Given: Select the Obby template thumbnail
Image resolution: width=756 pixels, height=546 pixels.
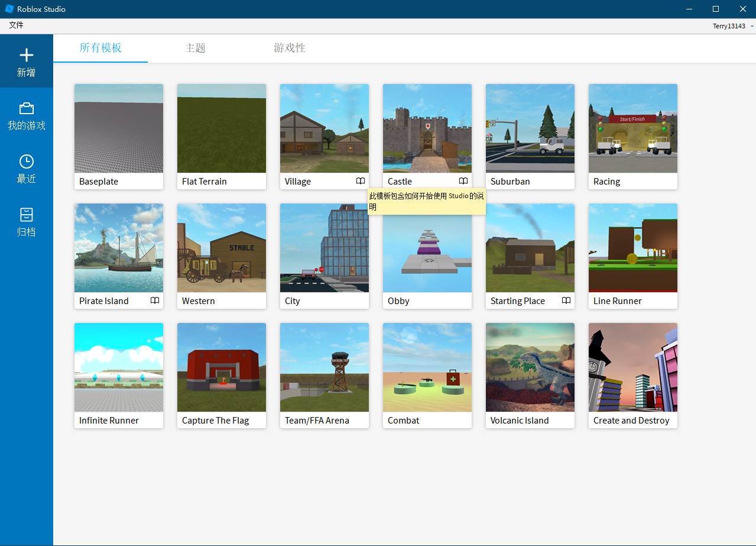Looking at the screenshot, I should [x=427, y=254].
